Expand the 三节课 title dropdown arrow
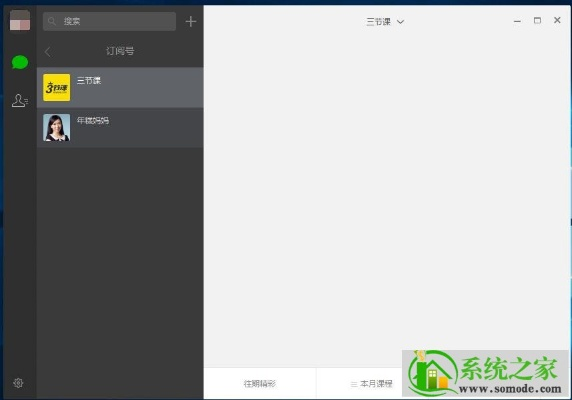The height and width of the screenshot is (400, 572). pos(400,22)
